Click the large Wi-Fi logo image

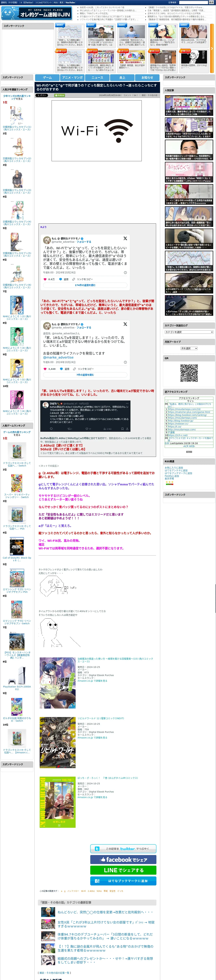tap(97, 131)
